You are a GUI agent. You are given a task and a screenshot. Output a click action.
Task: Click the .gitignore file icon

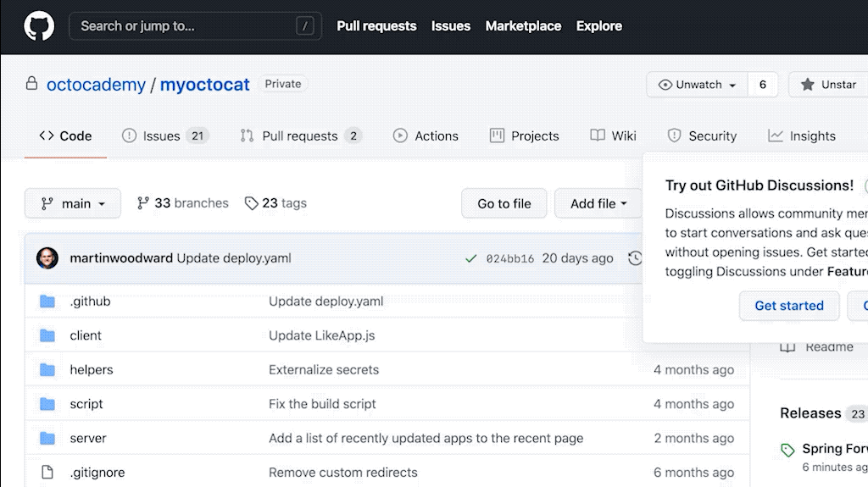(x=47, y=472)
